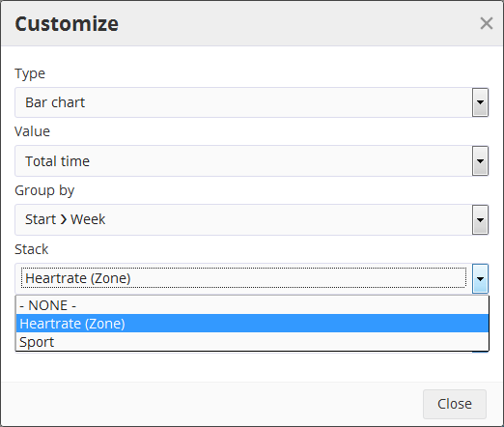The height and width of the screenshot is (427, 504).
Task: Click the Customize title text
Action: coord(67,24)
